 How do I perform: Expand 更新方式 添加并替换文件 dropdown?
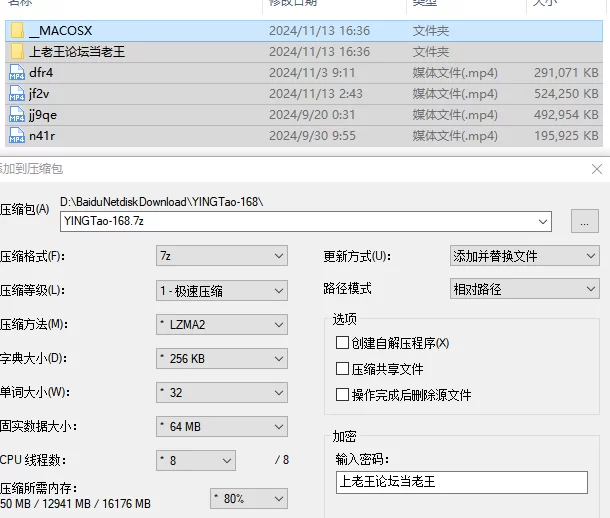tap(524, 256)
